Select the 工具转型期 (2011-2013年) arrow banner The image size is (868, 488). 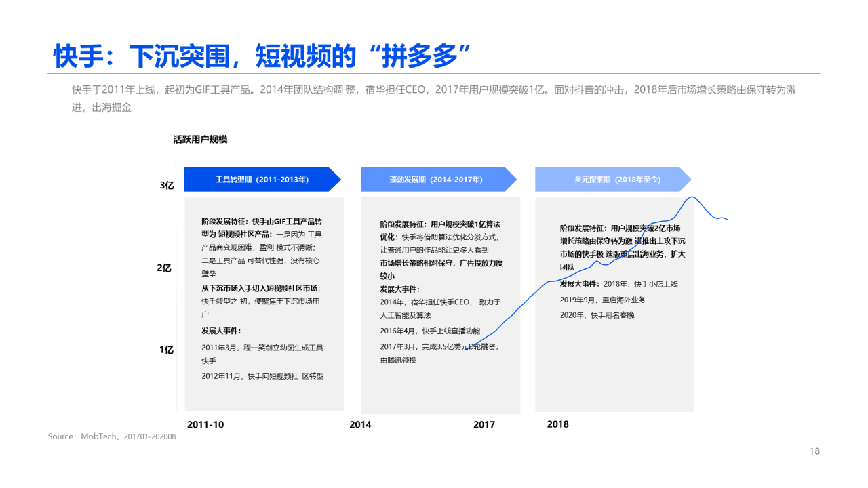[262, 180]
